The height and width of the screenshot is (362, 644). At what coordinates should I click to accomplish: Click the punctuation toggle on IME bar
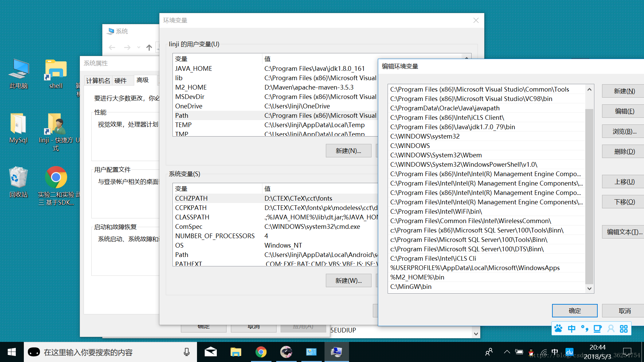[x=584, y=328]
